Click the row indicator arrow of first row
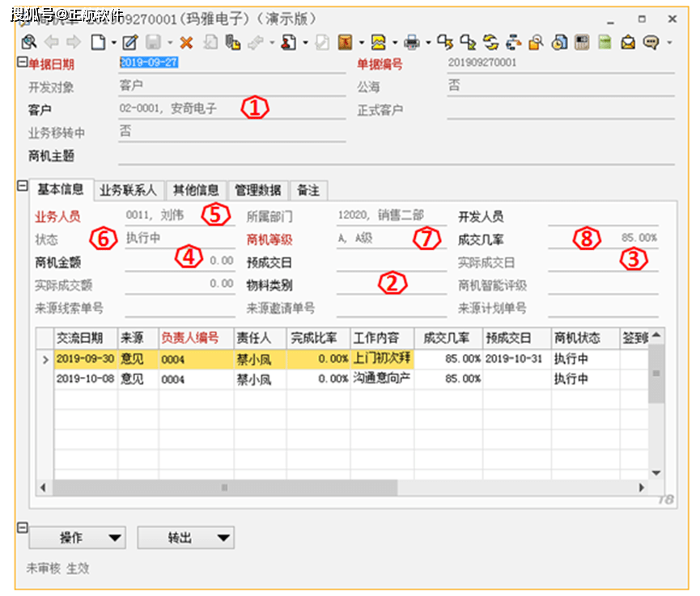 [x=45, y=359]
